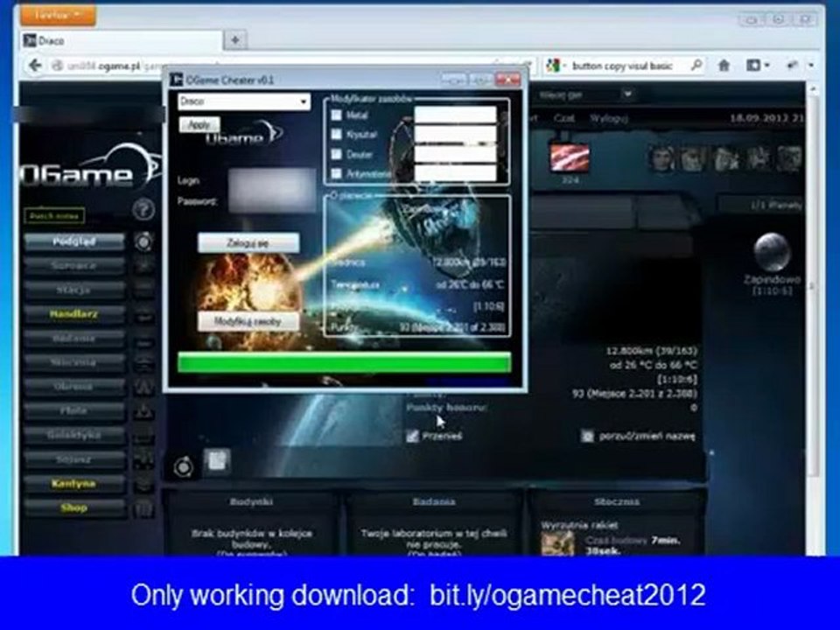Open the Surowce menu item
This screenshot has width=840, height=630.
click(73, 266)
